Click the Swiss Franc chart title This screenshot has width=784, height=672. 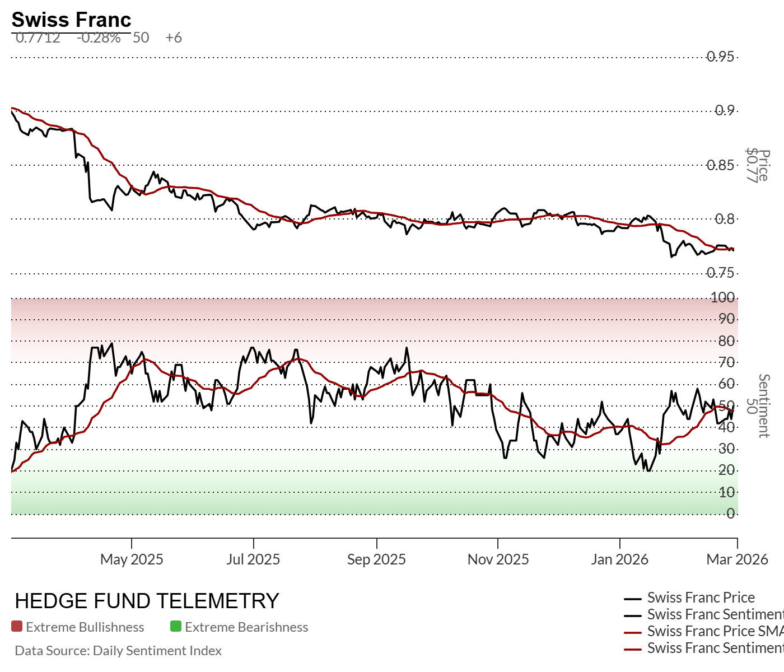click(71, 20)
